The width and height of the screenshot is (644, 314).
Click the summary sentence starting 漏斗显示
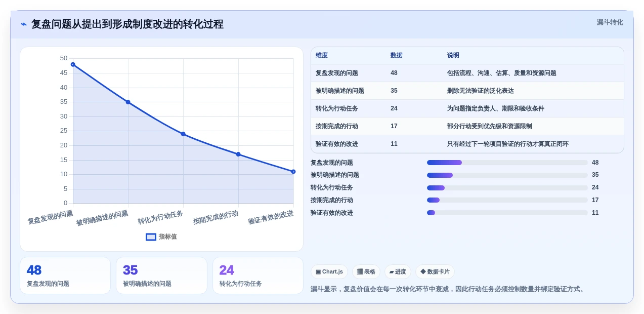coord(448,289)
